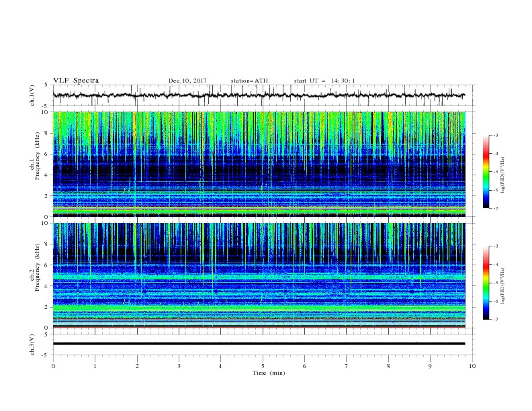Click the 'Dec. 10, 2017' date label
Viewport: 532px width, 411px height.
(x=187, y=81)
